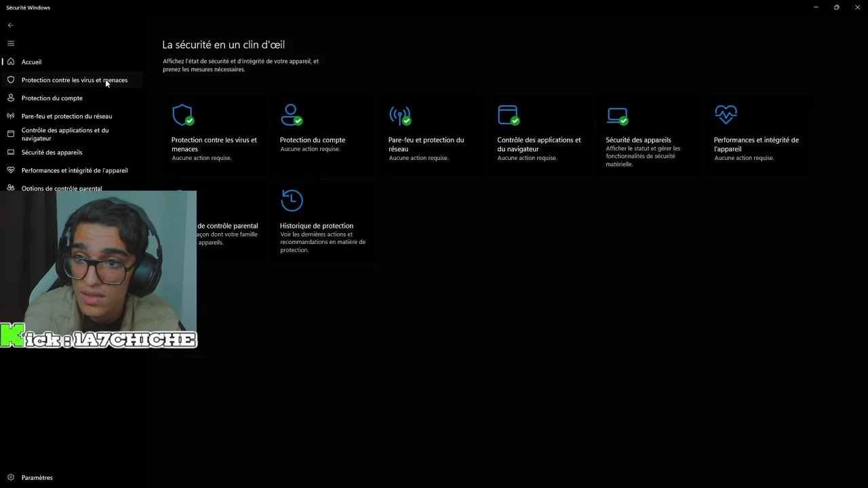Select Sécurité des appareils in sidebar

(x=71, y=152)
